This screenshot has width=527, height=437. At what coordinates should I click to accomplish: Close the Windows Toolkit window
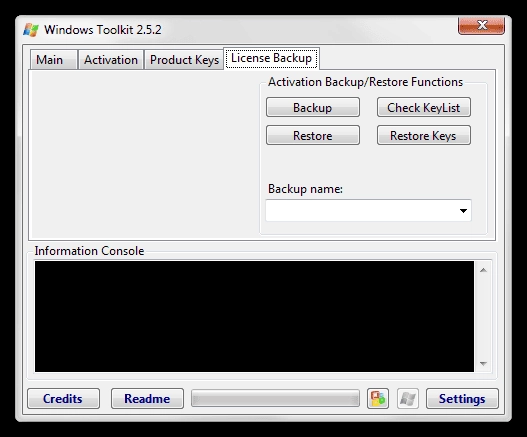(481, 25)
